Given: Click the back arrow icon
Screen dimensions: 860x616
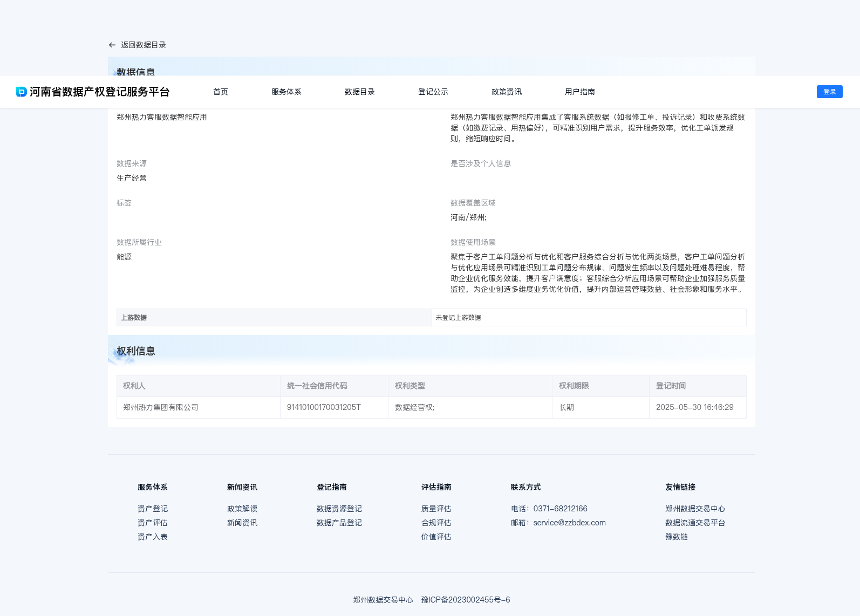Looking at the screenshot, I should (x=112, y=45).
